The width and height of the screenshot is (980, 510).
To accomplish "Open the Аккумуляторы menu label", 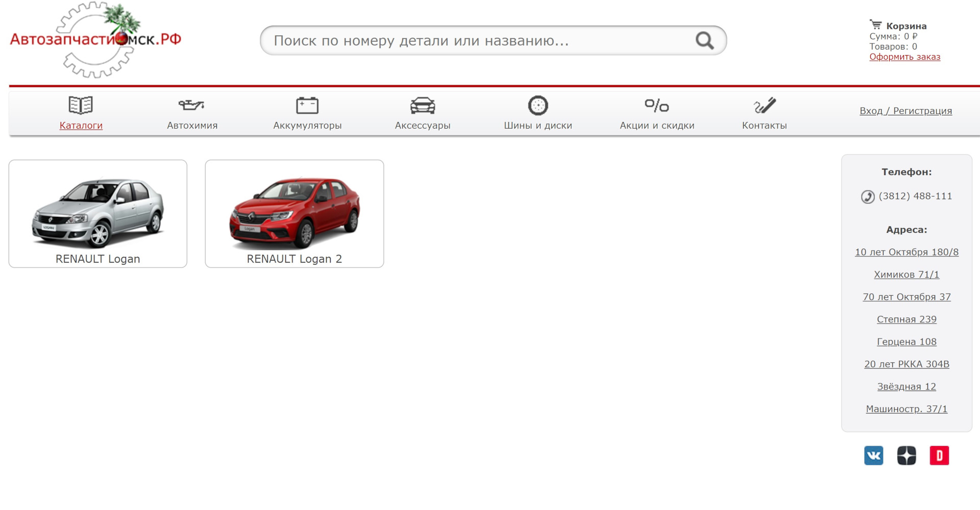I will pos(307,126).
